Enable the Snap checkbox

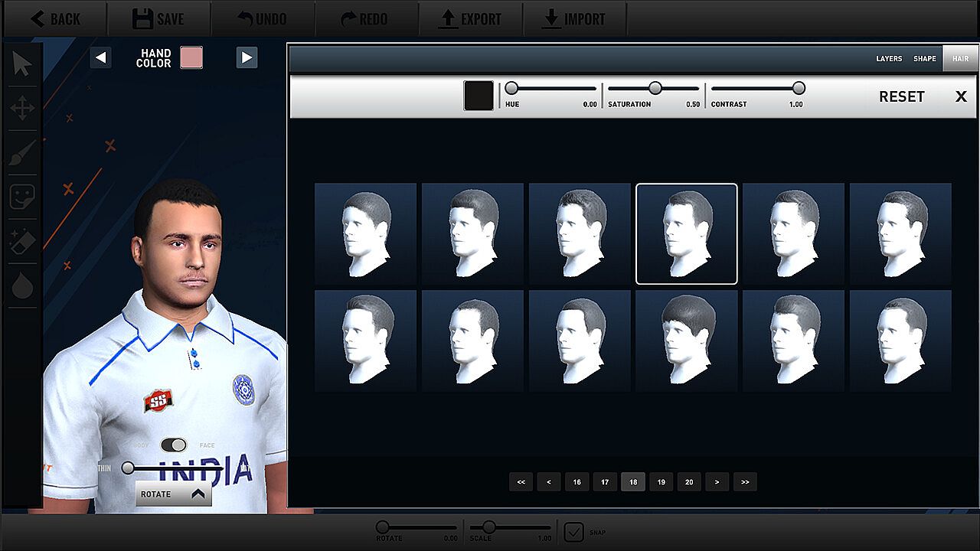tap(573, 531)
